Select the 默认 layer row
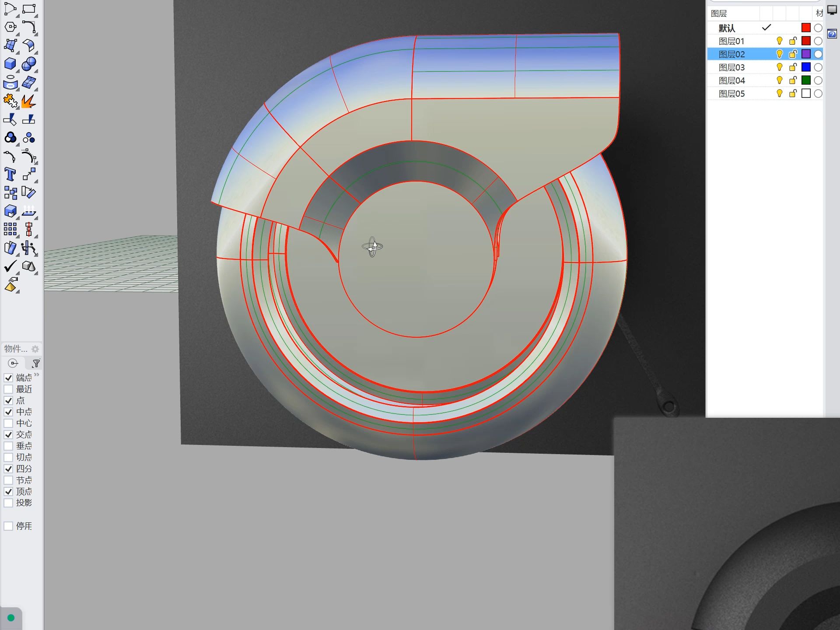This screenshot has width=840, height=630. pos(765,28)
